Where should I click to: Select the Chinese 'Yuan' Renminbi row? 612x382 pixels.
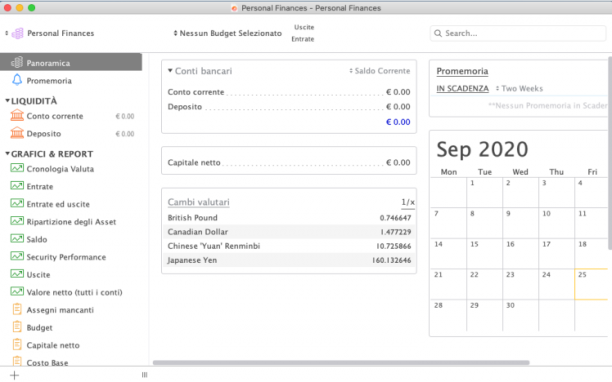pos(289,246)
